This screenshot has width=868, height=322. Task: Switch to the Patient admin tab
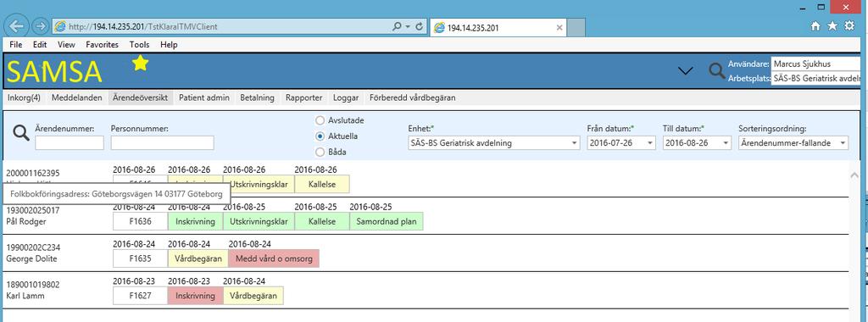click(204, 98)
